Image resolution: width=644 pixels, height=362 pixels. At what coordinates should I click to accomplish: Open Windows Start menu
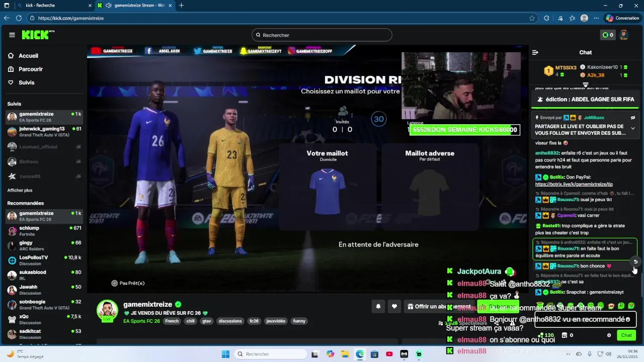click(x=225, y=354)
